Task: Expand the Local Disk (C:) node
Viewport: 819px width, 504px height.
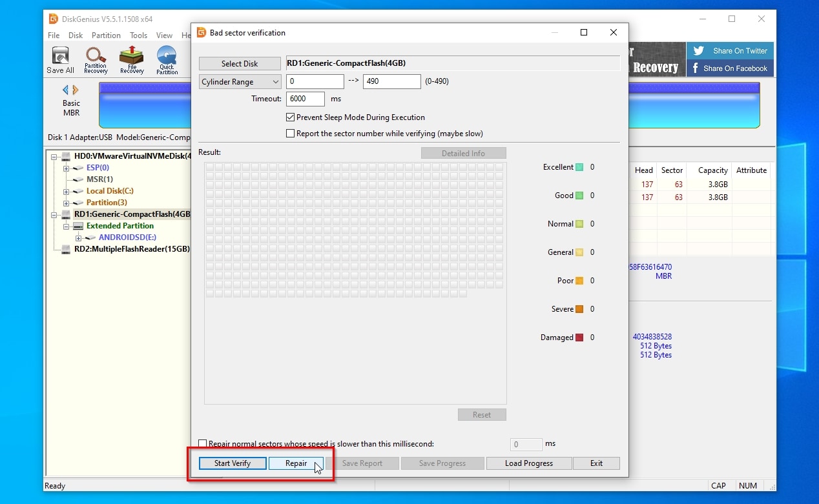Action: 66,192
